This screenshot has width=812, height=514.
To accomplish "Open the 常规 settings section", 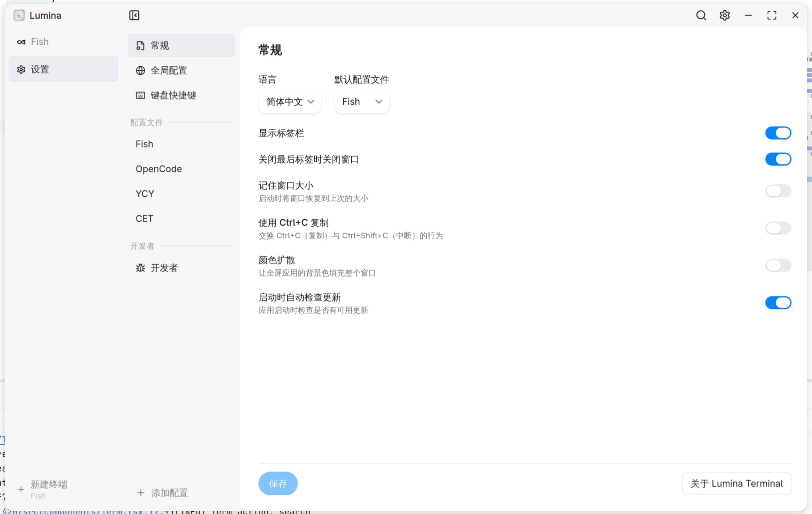I will [181, 45].
